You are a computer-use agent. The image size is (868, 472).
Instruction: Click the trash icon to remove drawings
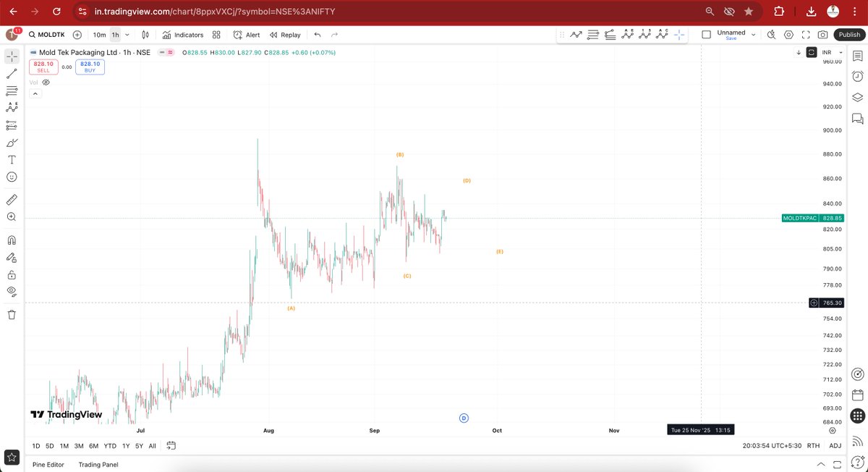click(12, 314)
